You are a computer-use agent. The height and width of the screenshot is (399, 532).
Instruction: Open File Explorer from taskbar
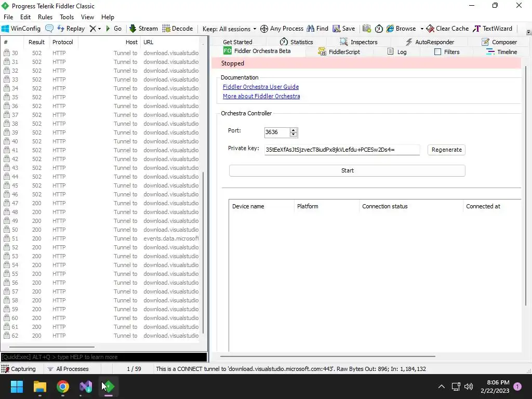coord(39,387)
